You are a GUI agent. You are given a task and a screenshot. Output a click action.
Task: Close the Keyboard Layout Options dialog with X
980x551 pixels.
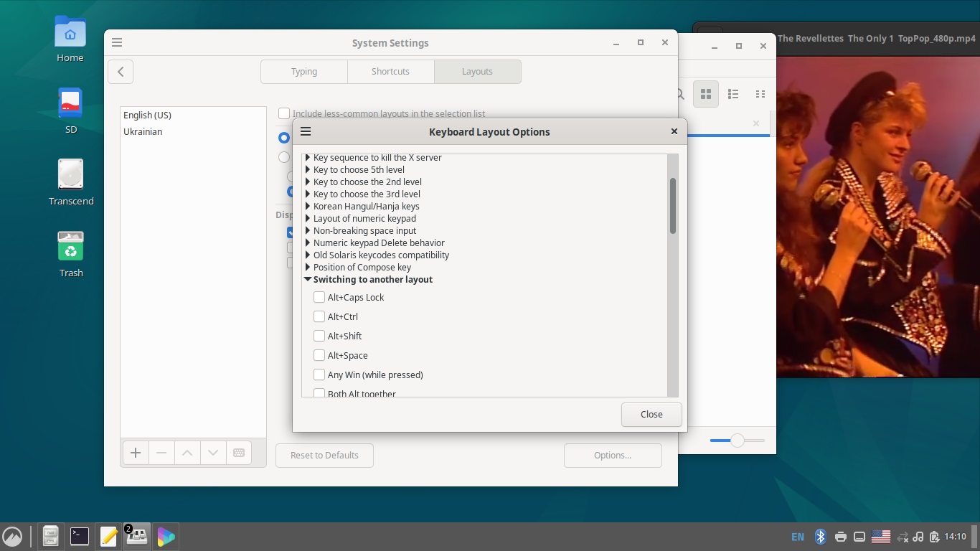coord(674,131)
